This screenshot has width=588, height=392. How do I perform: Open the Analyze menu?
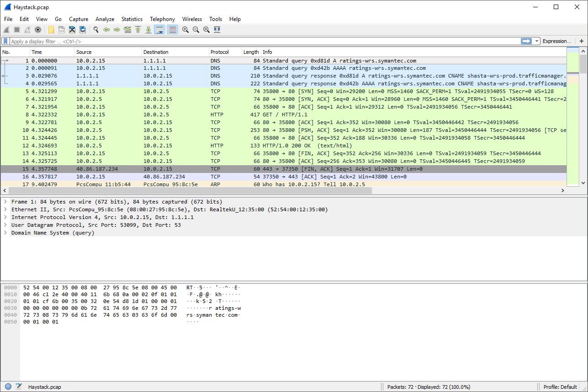[105, 19]
